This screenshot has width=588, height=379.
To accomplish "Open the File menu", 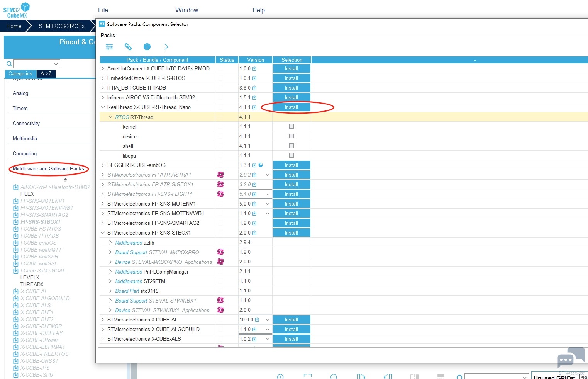I will coord(103,10).
